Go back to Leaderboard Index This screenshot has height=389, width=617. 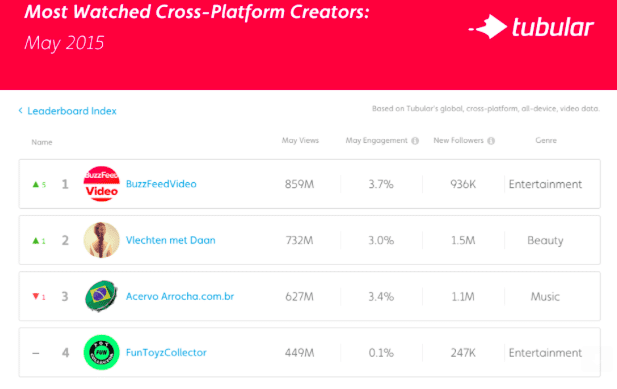pyautogui.click(x=72, y=111)
